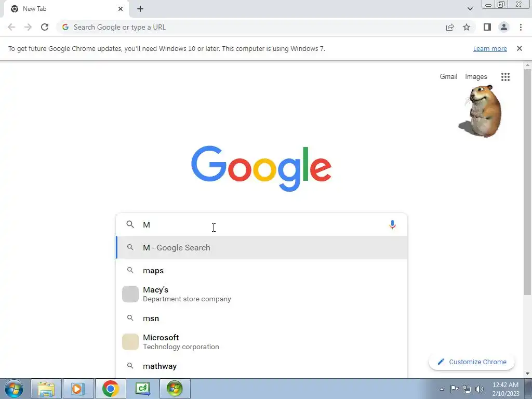Go forward with the forward arrow
532x399 pixels.
coord(28,27)
